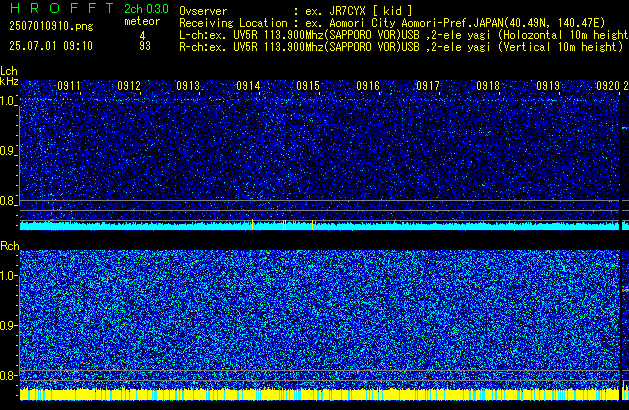Click the Rch yellow signal level strip

pos(320,394)
